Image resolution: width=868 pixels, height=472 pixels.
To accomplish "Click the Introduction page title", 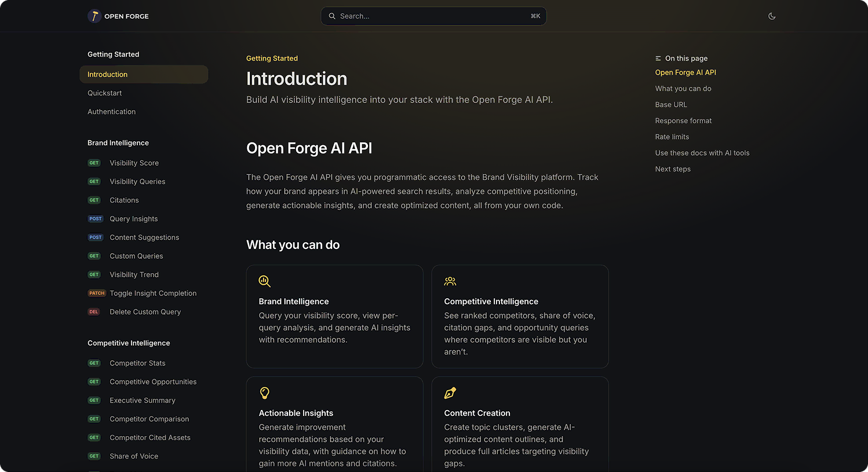I will pos(297,79).
